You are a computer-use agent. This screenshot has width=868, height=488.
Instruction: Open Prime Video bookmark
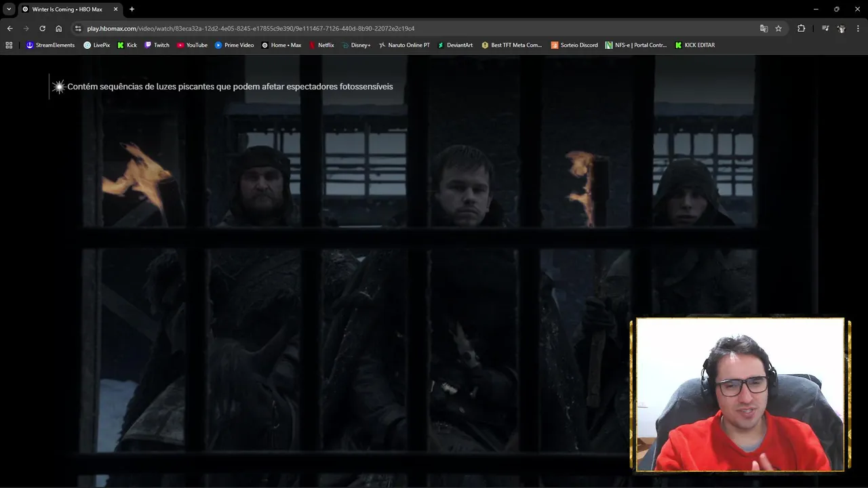pos(234,45)
